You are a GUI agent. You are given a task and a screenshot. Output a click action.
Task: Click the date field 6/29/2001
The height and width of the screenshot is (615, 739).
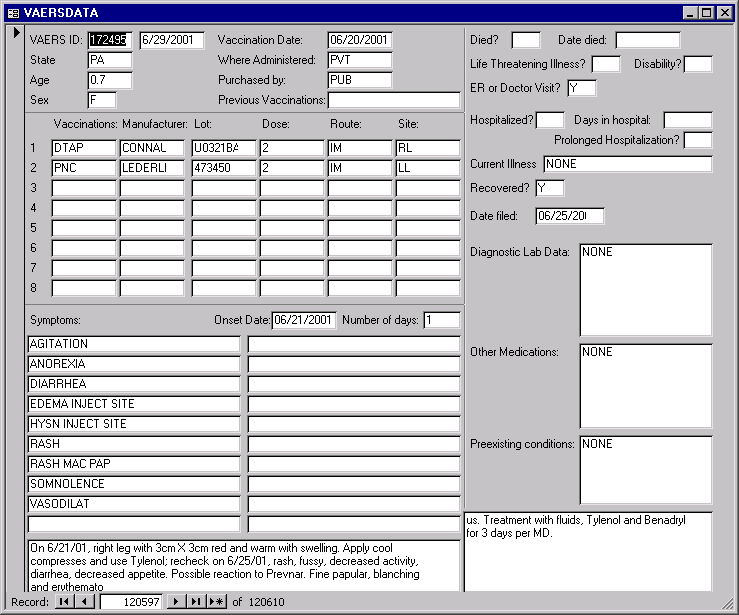point(172,40)
